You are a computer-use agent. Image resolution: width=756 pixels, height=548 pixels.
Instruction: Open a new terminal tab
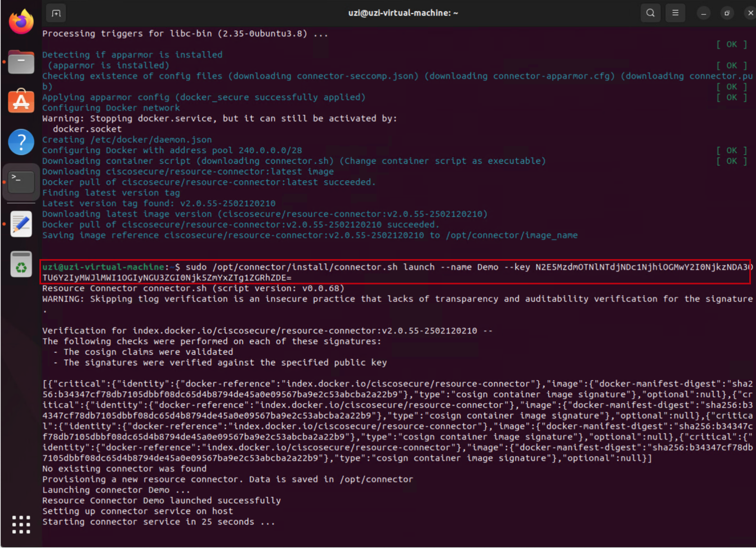click(x=56, y=13)
